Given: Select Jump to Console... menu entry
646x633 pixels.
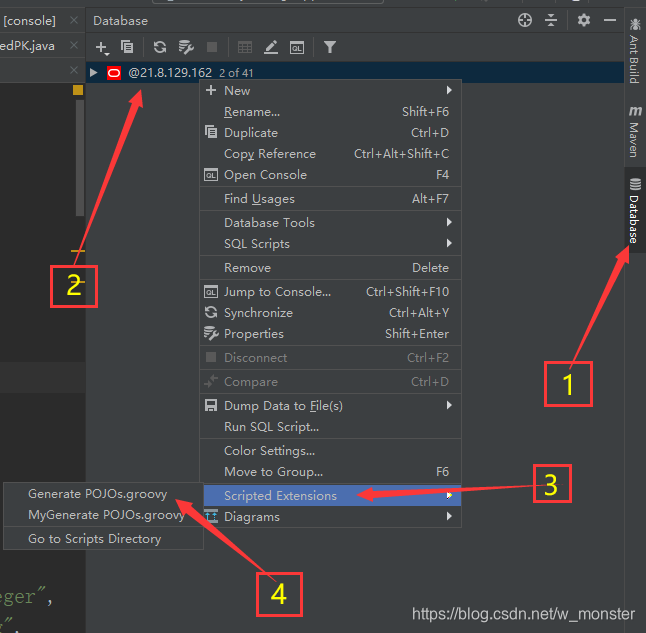Looking at the screenshot, I should 330,291.
